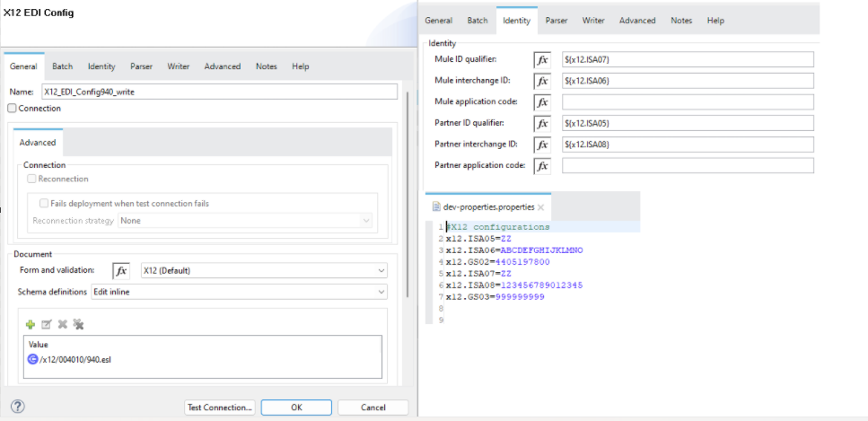Click the #X12 configurations comment line

[498, 227]
